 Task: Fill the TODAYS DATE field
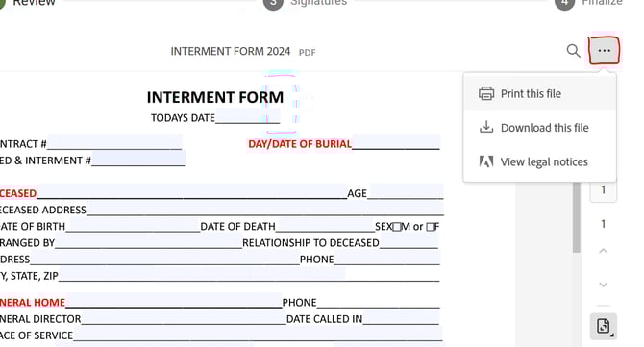[x=247, y=116]
